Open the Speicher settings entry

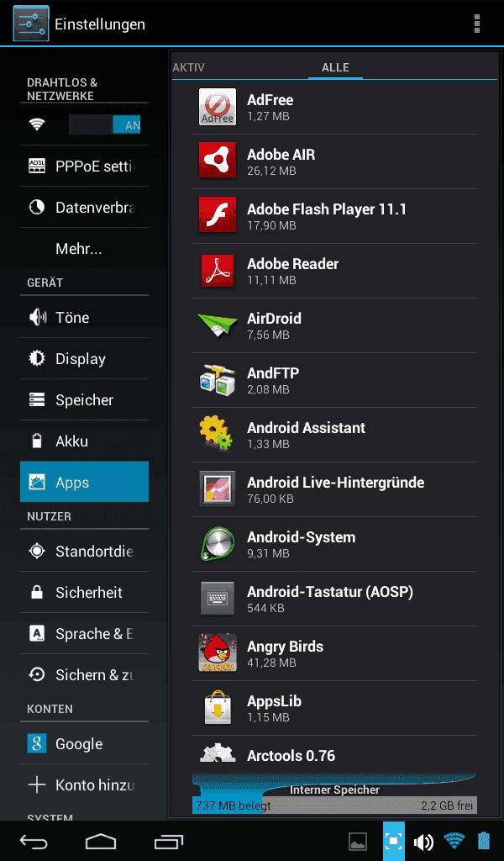point(84,399)
